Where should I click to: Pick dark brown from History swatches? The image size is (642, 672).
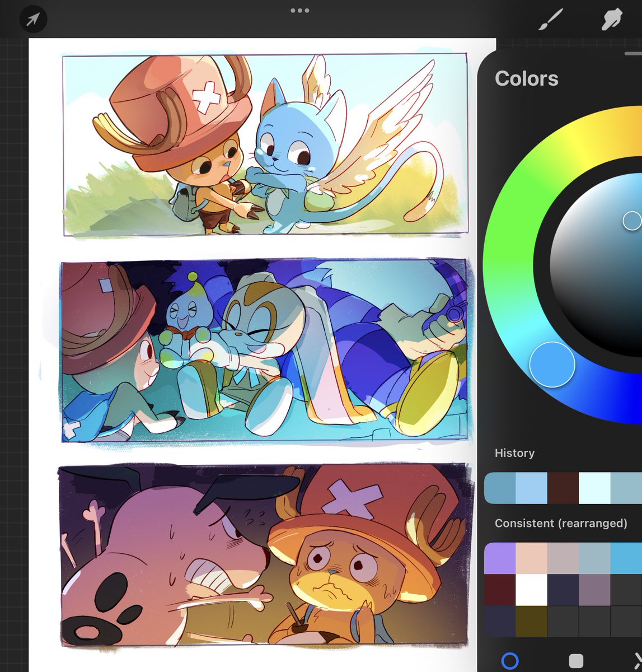point(563,488)
